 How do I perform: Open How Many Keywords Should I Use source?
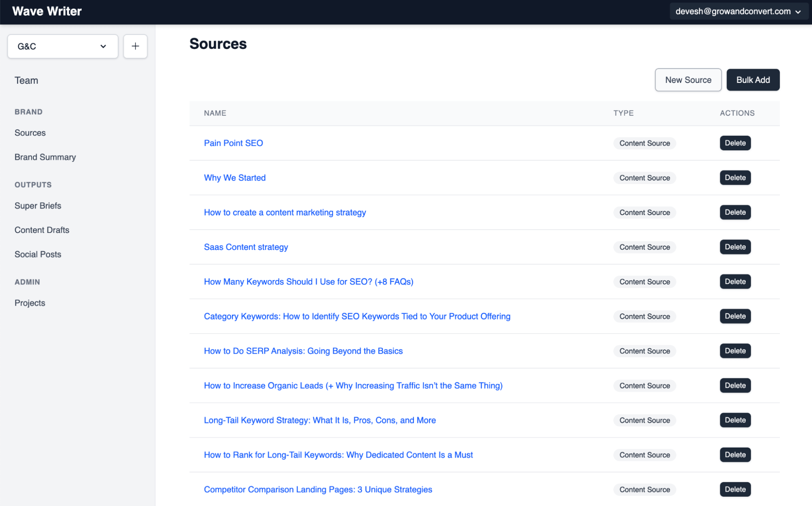309,282
